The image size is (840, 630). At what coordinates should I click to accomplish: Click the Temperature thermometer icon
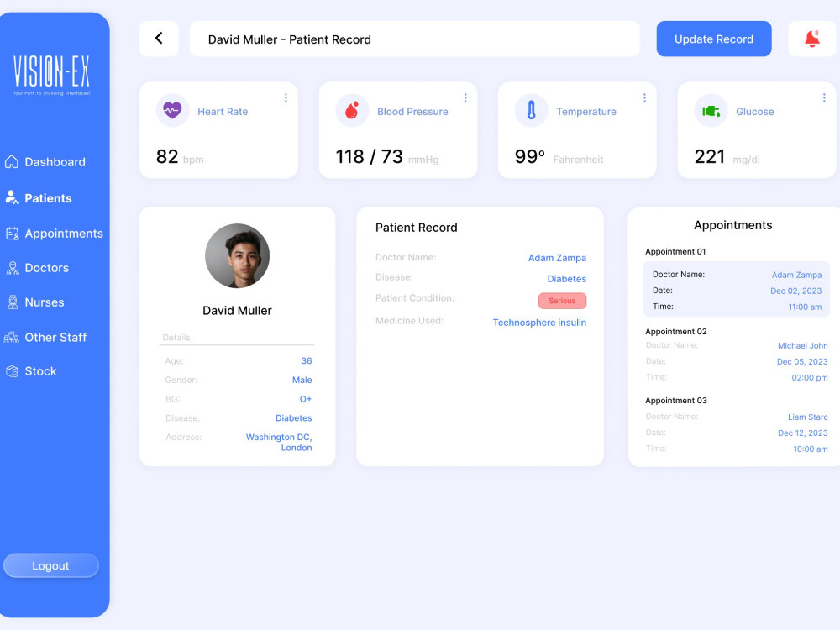point(531,111)
